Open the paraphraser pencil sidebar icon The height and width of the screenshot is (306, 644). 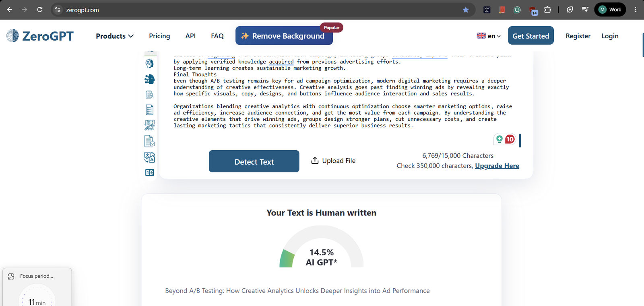pos(149,125)
